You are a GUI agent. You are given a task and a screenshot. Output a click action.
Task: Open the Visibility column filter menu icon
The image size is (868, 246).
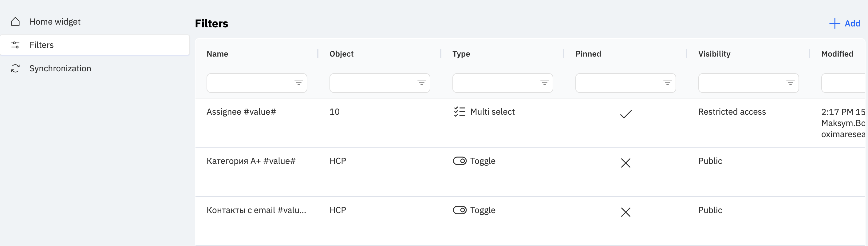pos(791,83)
